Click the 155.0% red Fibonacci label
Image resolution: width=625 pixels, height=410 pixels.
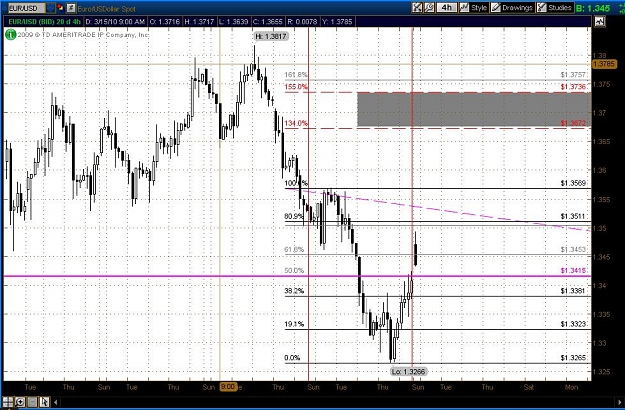click(296, 87)
